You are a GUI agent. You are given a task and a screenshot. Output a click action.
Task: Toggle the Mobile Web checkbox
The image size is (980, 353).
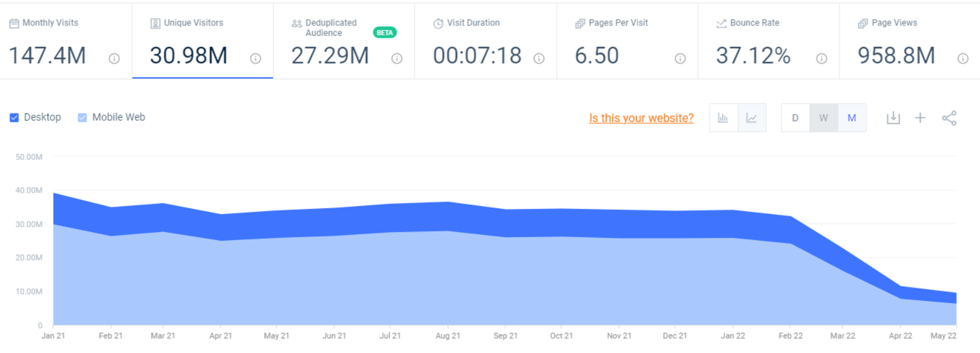[x=82, y=117]
